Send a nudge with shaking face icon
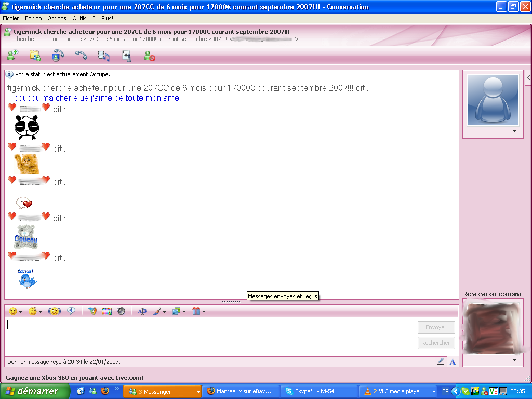The height and width of the screenshot is (399, 532). coord(55,311)
